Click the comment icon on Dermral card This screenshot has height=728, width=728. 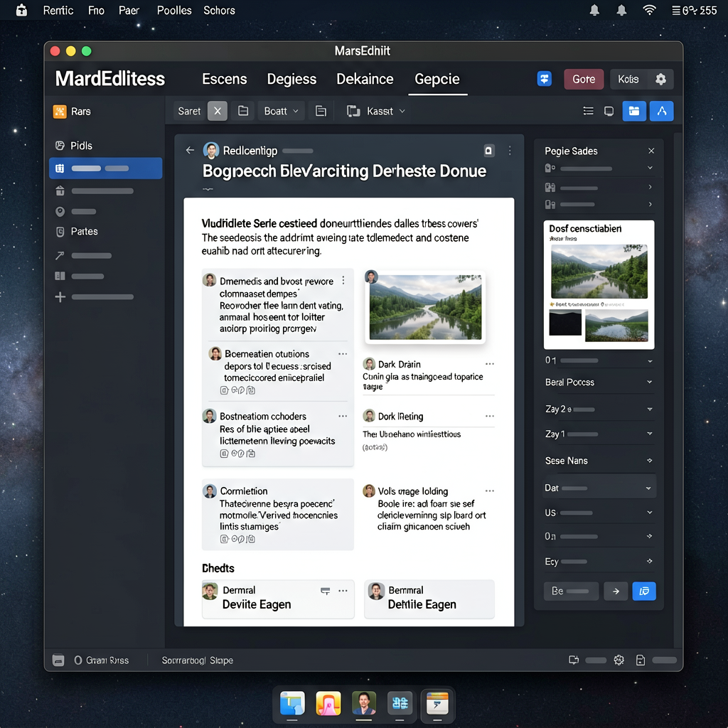point(326,591)
